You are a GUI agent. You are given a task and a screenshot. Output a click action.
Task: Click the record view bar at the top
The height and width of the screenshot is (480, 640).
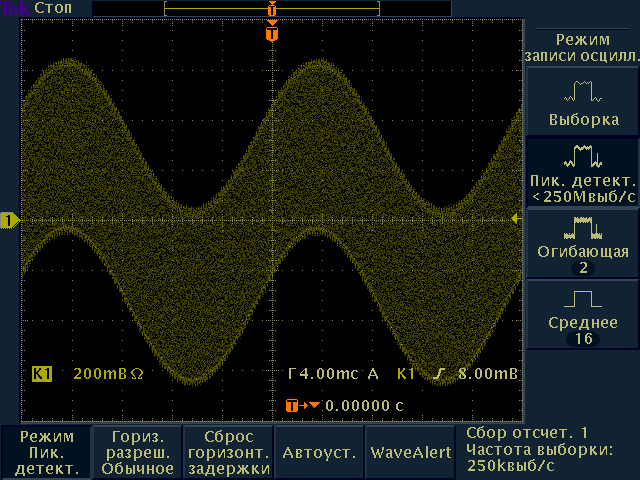tap(270, 9)
